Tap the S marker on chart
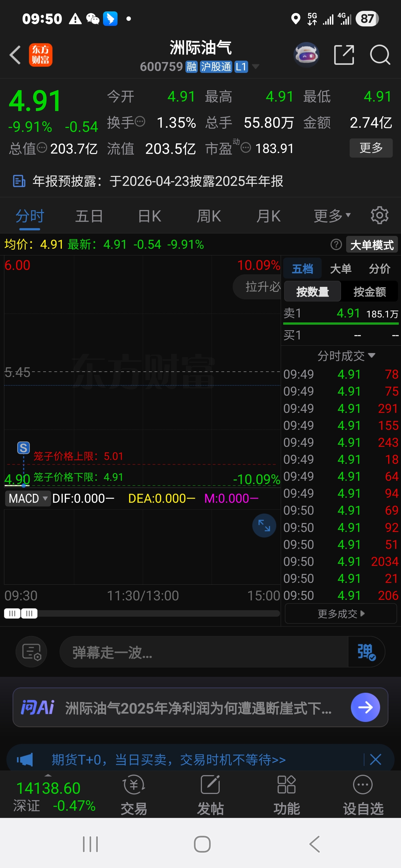 (x=23, y=448)
